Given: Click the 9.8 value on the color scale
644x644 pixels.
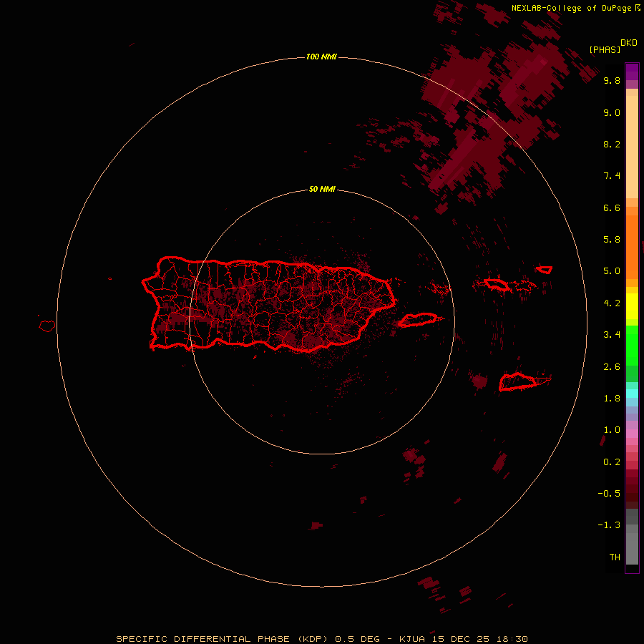Looking at the screenshot, I should [612, 80].
